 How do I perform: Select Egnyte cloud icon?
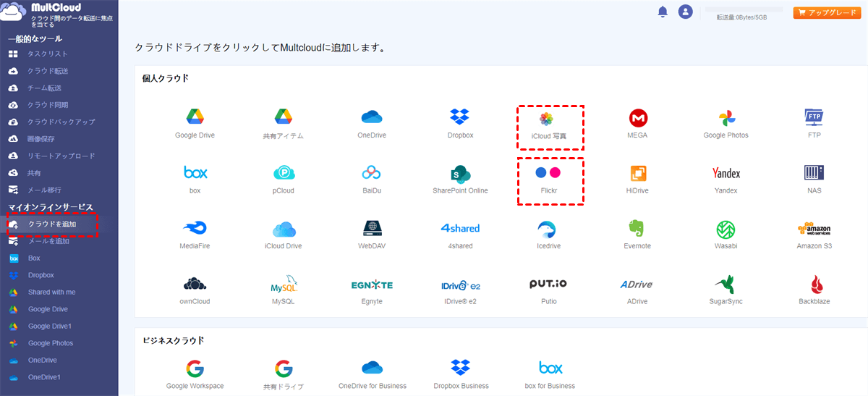tap(371, 285)
